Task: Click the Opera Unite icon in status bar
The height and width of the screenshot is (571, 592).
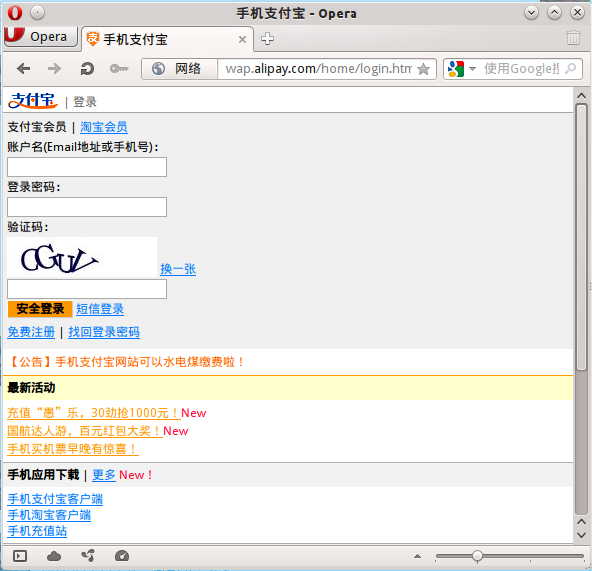Action: click(88, 556)
